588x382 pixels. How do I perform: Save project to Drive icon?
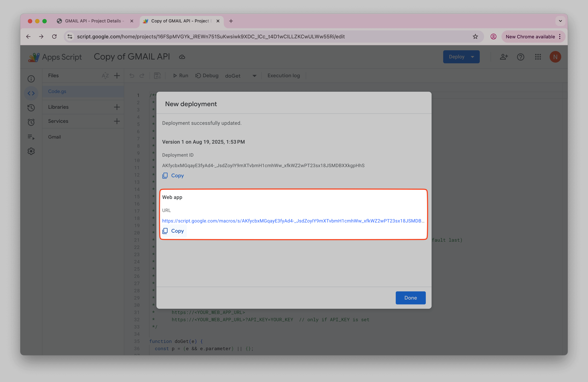(157, 75)
